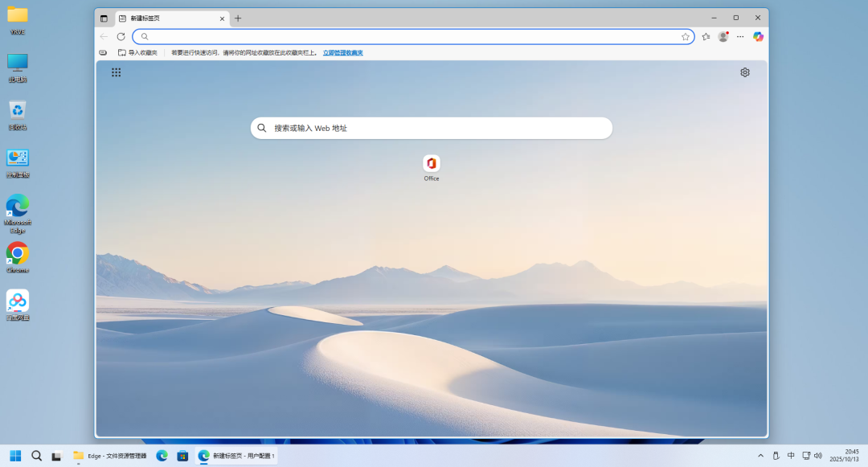This screenshot has width=868, height=467.
Task: Select the 百度网盘 desktop shortcut
Action: coord(18,305)
